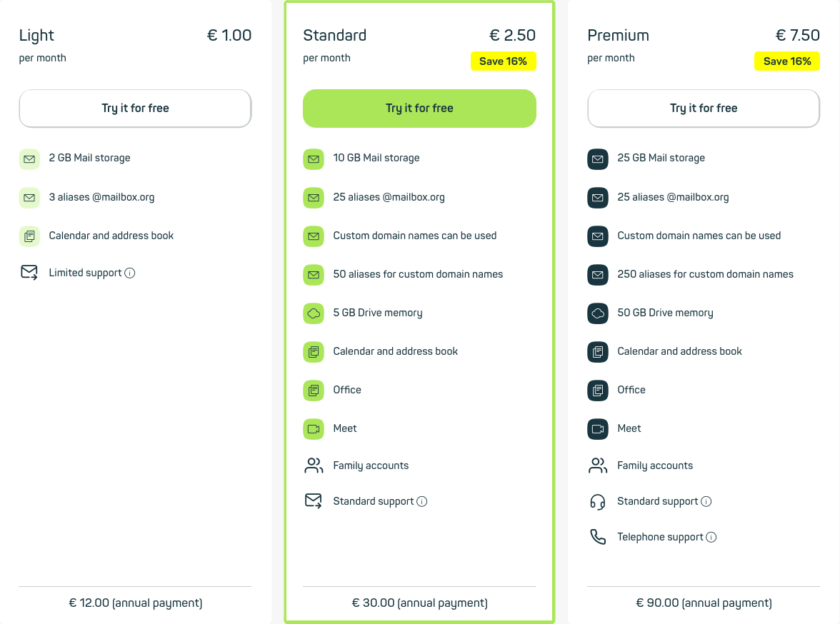Click the Premium plan's Office icon
840x624 pixels.
click(598, 390)
